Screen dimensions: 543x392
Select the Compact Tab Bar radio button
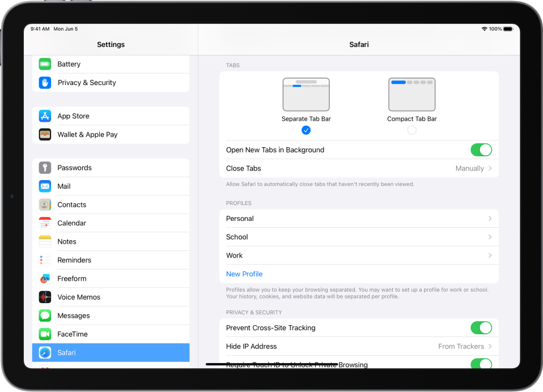[x=412, y=130]
